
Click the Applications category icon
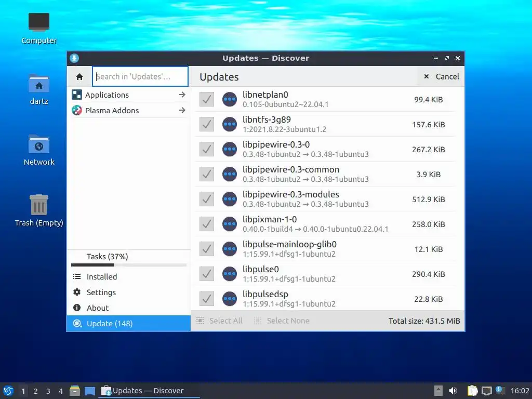pos(77,95)
